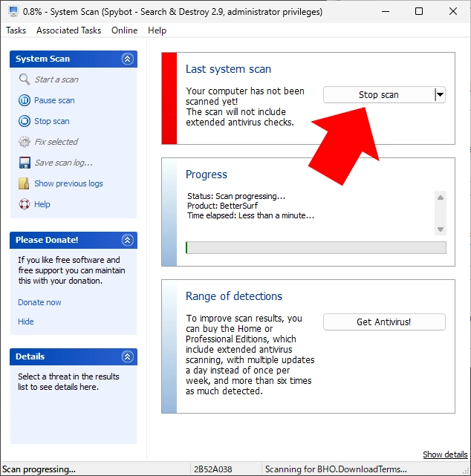The width and height of the screenshot is (471, 476).
Task: Click the large Stop scan button
Action: [379, 95]
